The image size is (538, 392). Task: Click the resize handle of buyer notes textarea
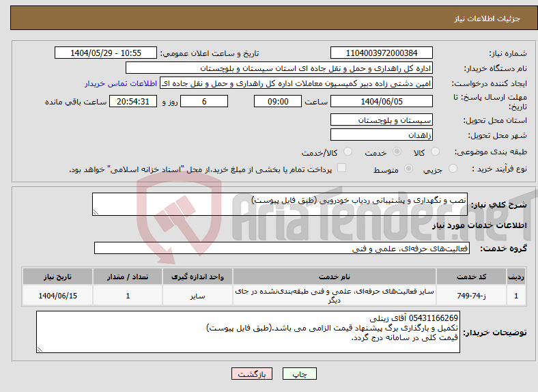point(40,350)
